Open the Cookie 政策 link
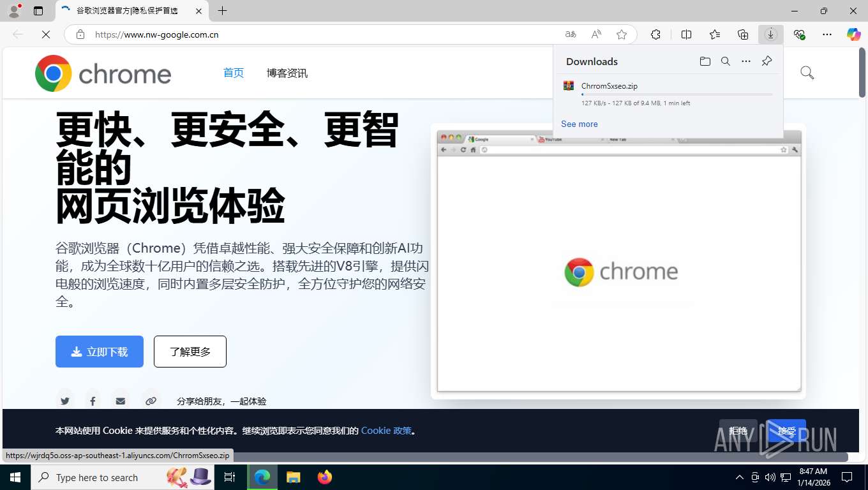The image size is (868, 490). 386,431
